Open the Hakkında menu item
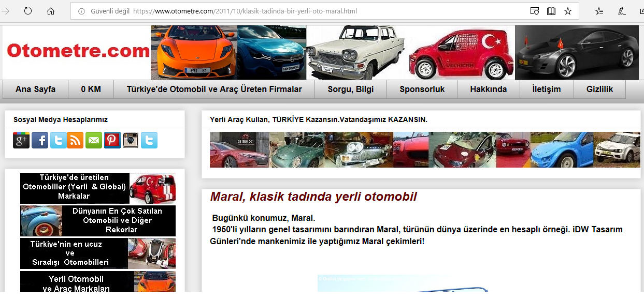 click(489, 89)
